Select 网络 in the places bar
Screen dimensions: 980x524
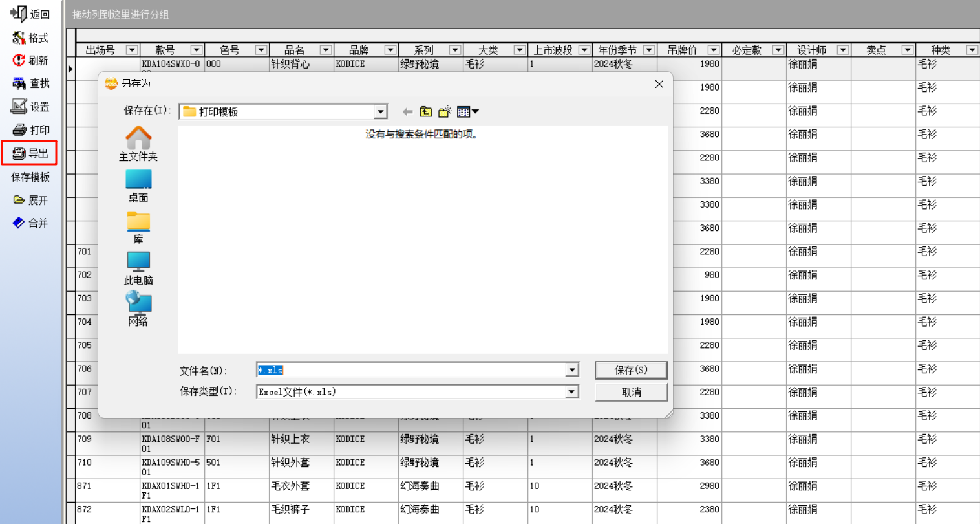(x=138, y=309)
